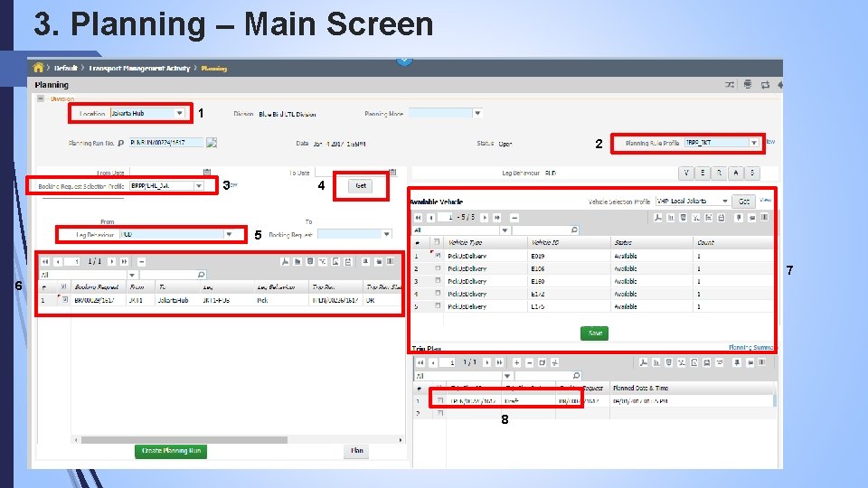Click the R toggle button

point(719,173)
